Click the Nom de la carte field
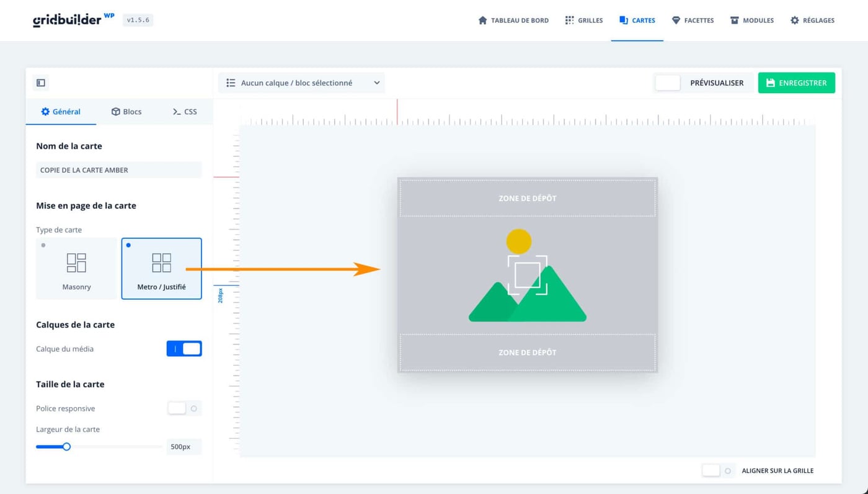 [118, 169]
